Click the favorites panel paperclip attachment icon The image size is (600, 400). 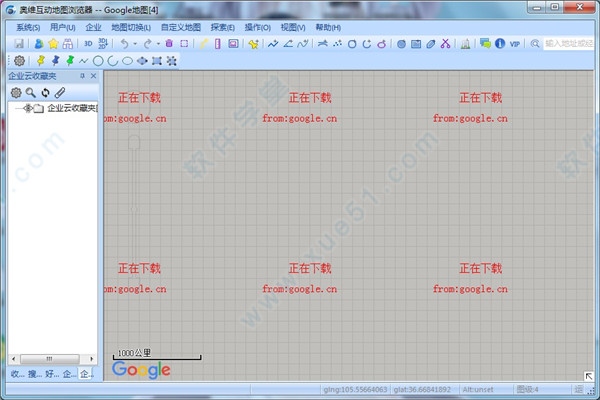[x=60, y=92]
